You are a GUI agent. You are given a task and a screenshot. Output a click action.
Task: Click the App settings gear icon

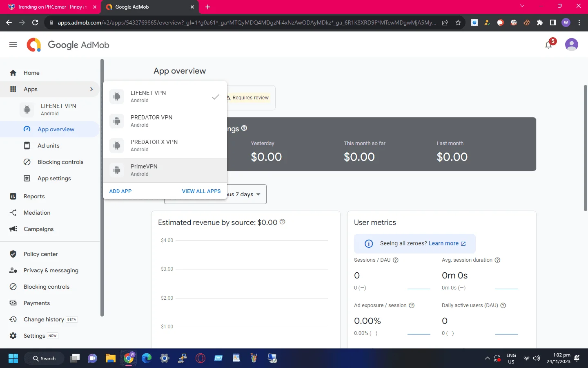click(27, 178)
